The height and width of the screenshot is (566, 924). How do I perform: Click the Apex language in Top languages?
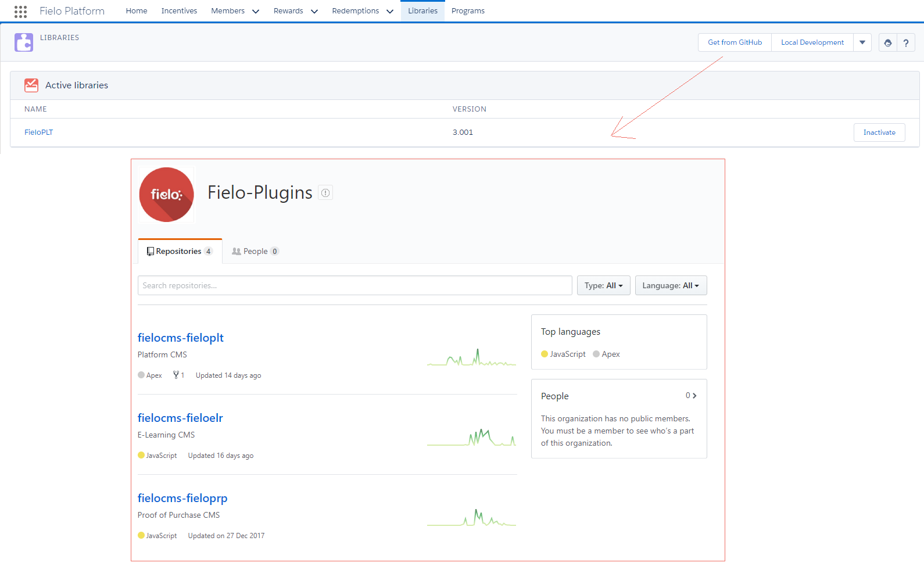[606, 354]
